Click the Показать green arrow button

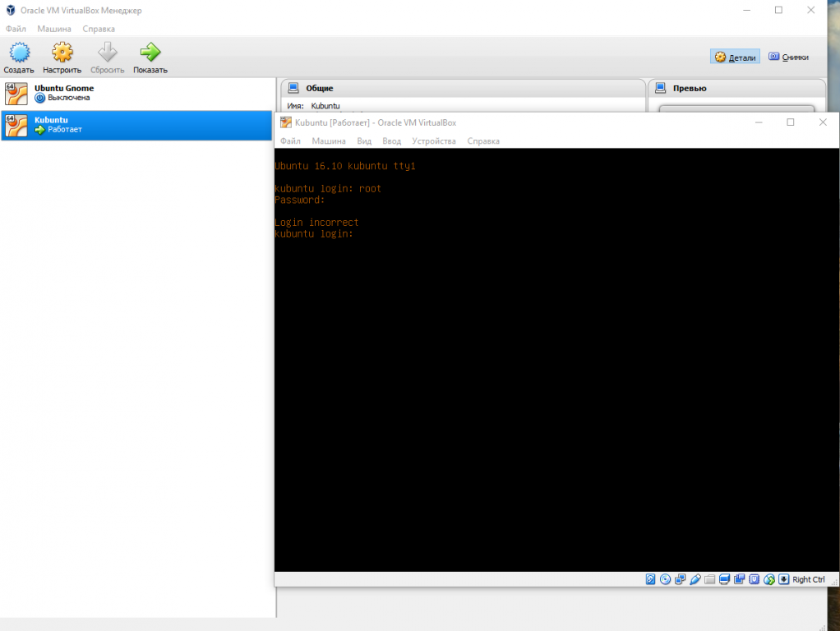[150, 58]
